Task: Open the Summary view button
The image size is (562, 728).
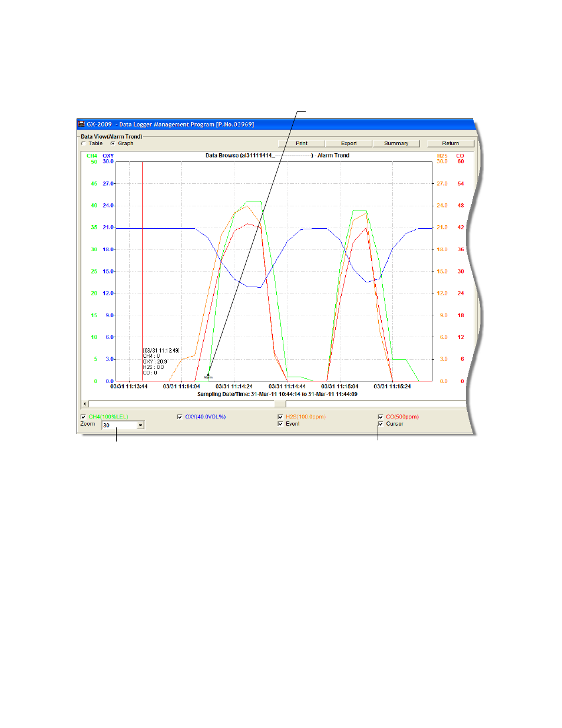Action: [x=396, y=143]
